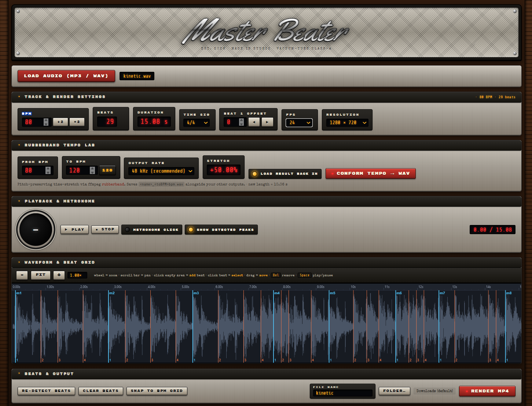Toggle Load Result Back In

click(x=285, y=174)
